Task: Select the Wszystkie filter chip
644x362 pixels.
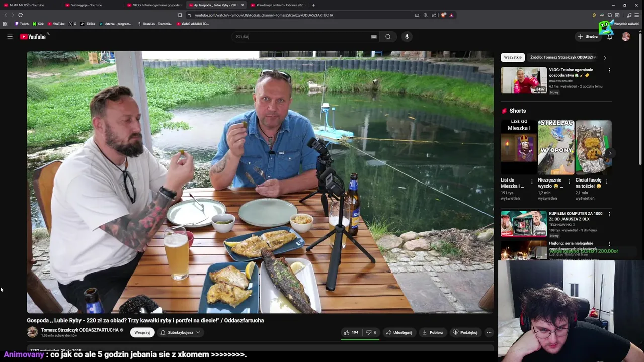Action: (x=513, y=57)
